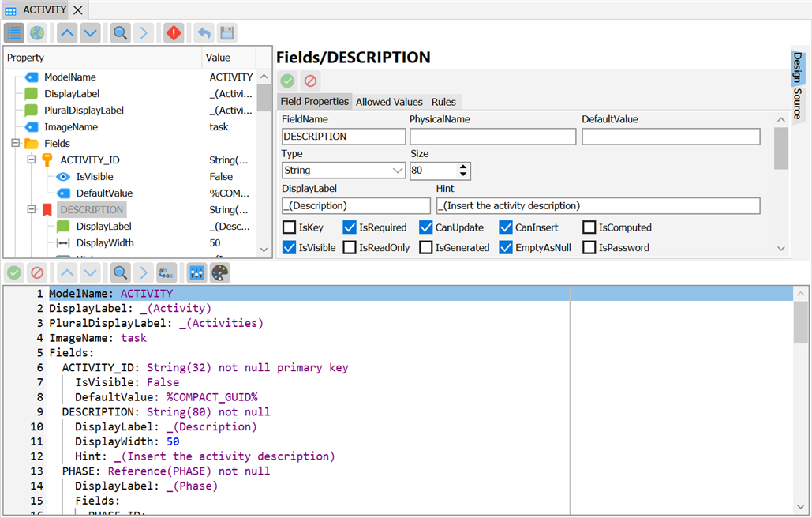The width and height of the screenshot is (812, 518).
Task: Close the ACTIVITY tab
Action: coord(77,9)
